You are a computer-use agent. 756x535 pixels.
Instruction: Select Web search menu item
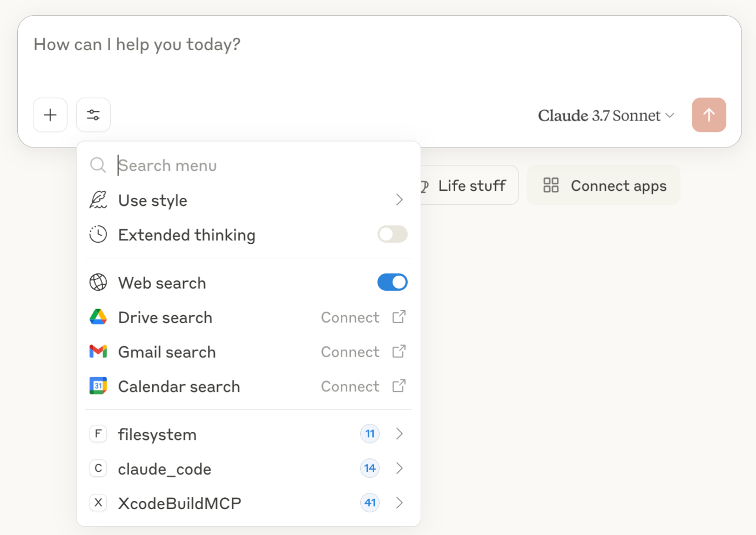coord(248,282)
